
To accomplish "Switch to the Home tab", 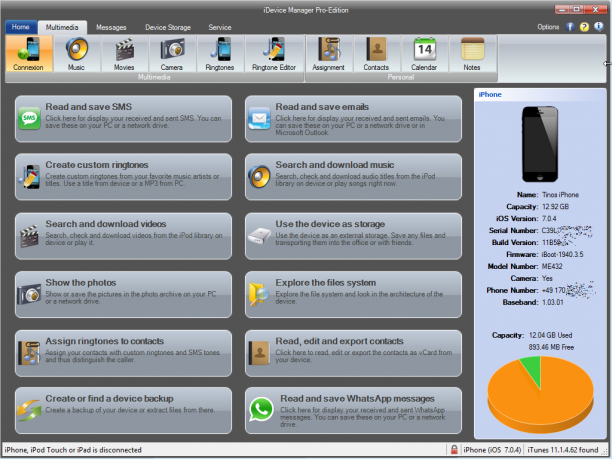I will point(21,27).
